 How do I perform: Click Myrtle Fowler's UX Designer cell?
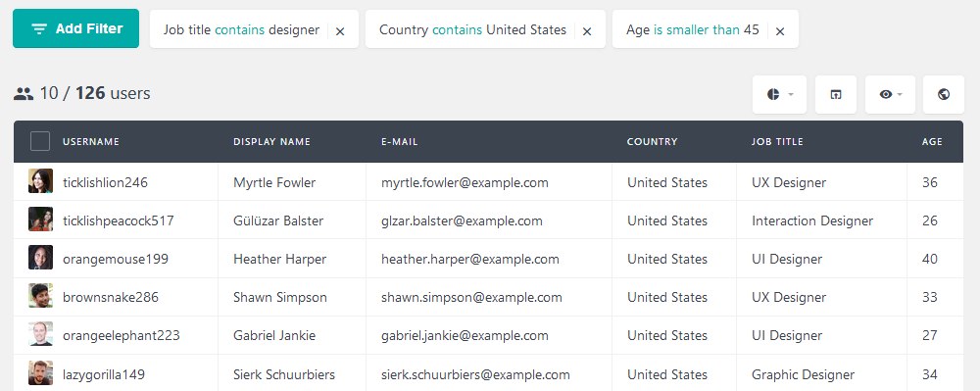click(x=789, y=182)
